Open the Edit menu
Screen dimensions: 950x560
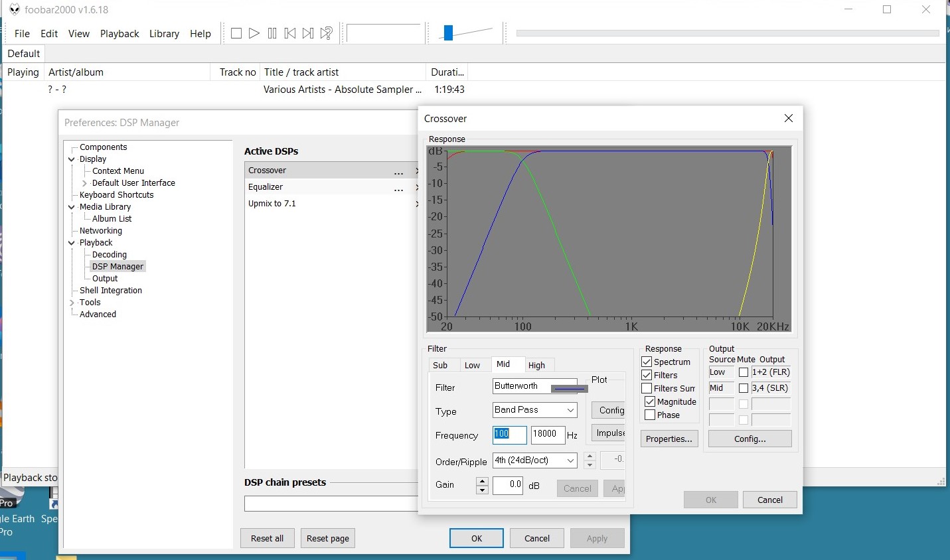49,33
